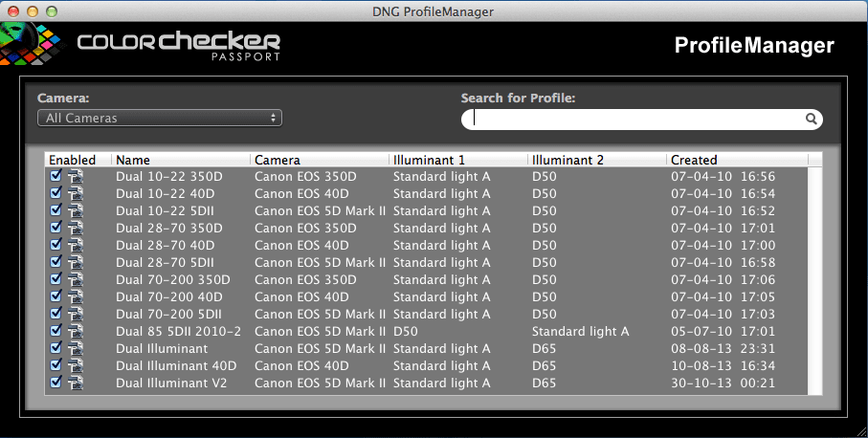The image size is (868, 438).
Task: Click profile icon for Dual 10-22 350D
Action: coord(75,177)
